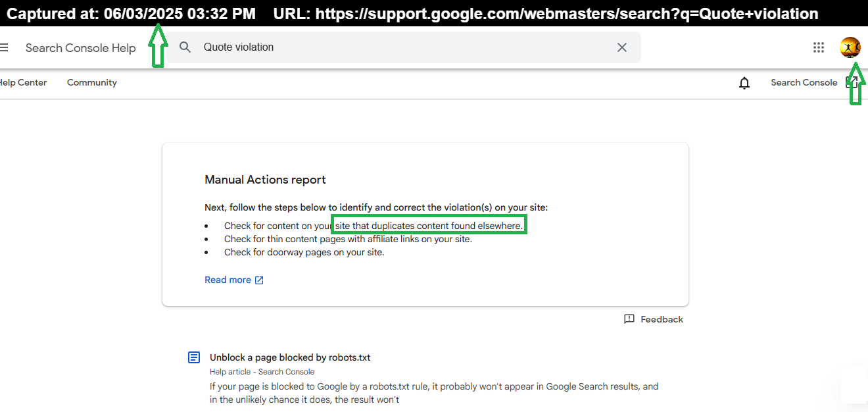Focus the search field containing Quote violation
The height and width of the screenshot is (412, 868).
[404, 47]
